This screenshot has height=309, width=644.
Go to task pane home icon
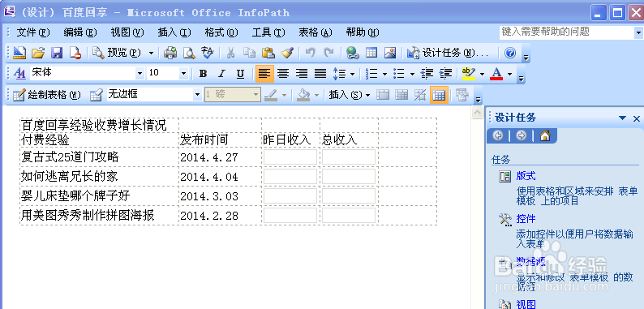coord(545,135)
